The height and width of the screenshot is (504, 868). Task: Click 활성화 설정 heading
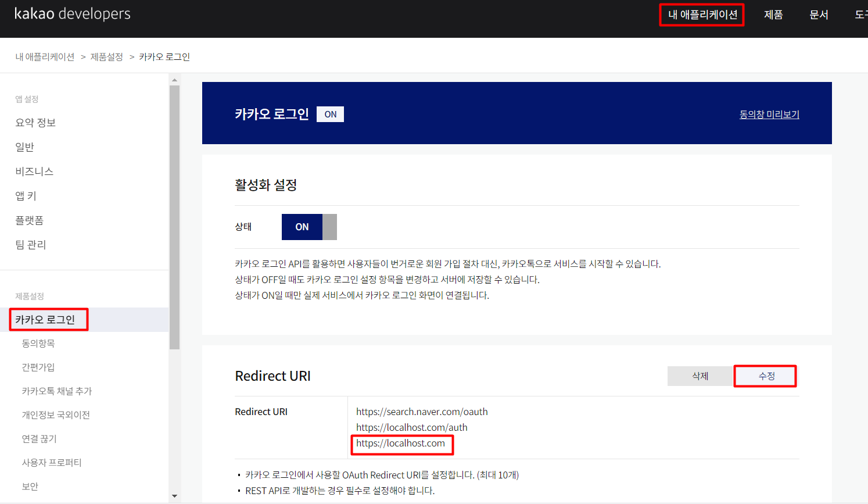click(x=266, y=185)
